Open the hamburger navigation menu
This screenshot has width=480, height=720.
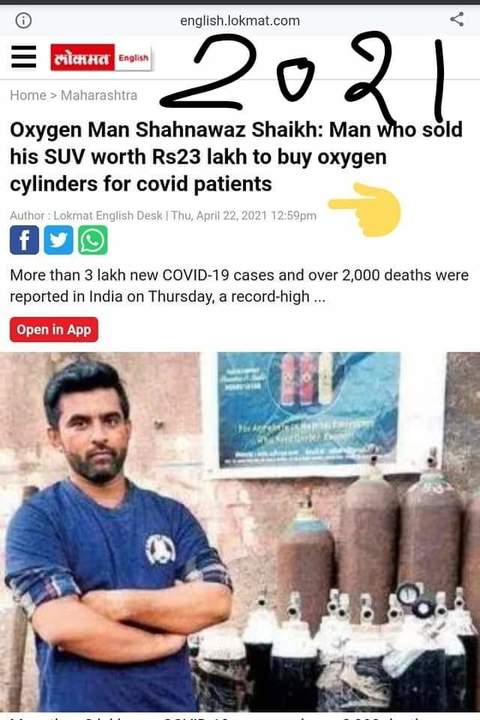tap(24, 57)
